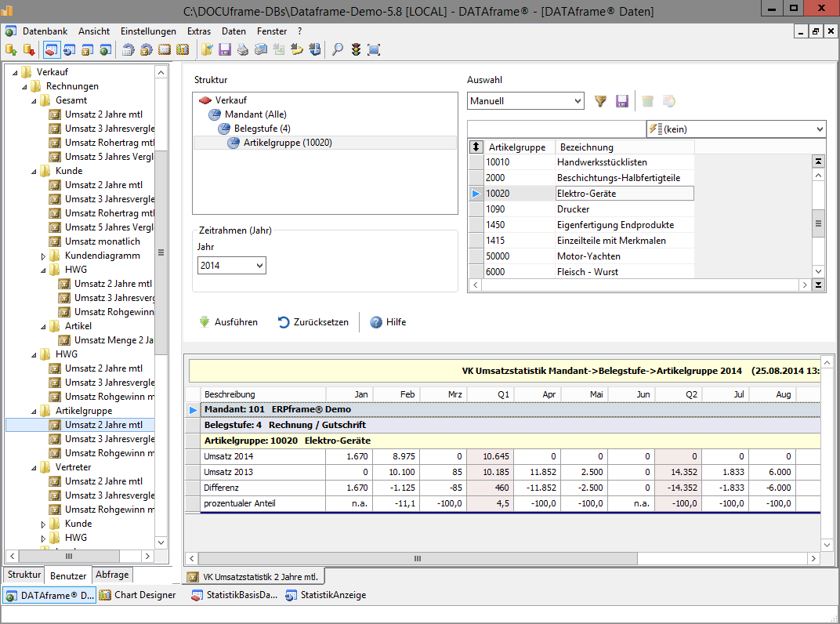This screenshot has width=840, height=624.
Task: Click the fullscreen frame icon in toolbar
Action: [374, 49]
